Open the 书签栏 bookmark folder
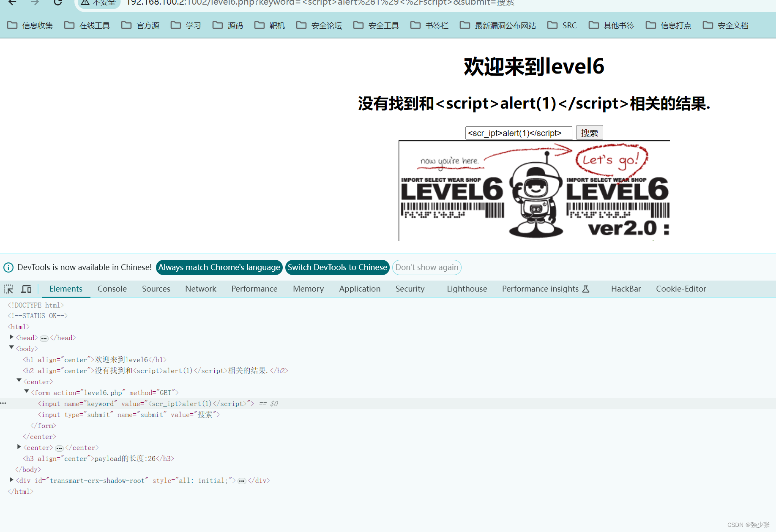The width and height of the screenshot is (776, 532). (x=429, y=25)
